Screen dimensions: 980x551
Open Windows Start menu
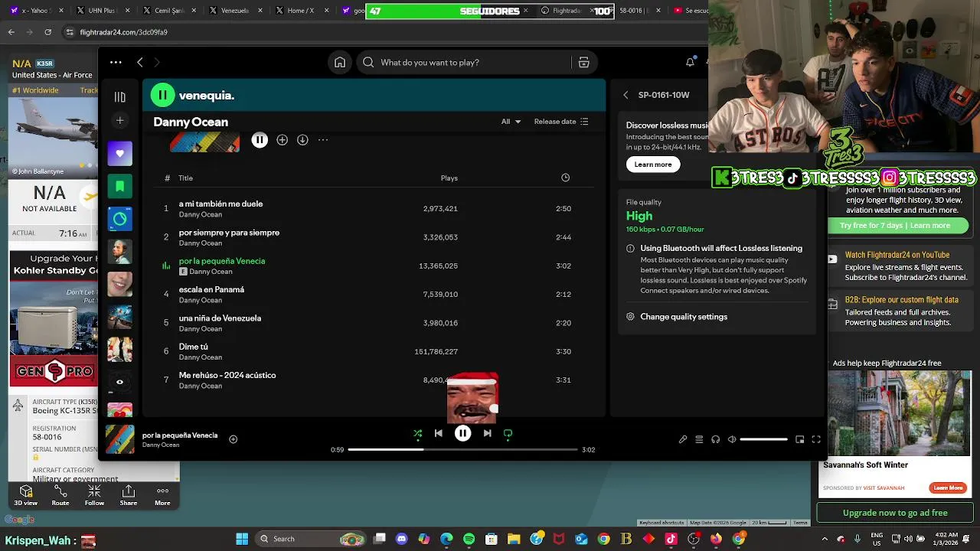click(242, 539)
